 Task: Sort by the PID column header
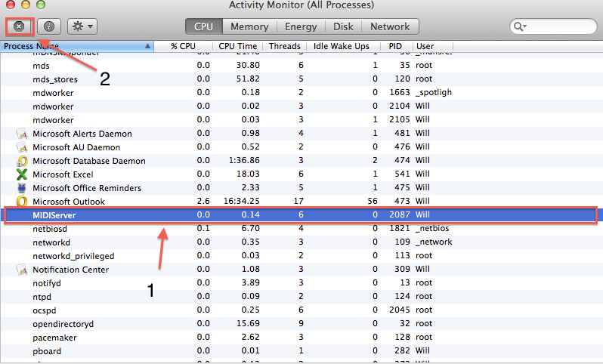395,46
